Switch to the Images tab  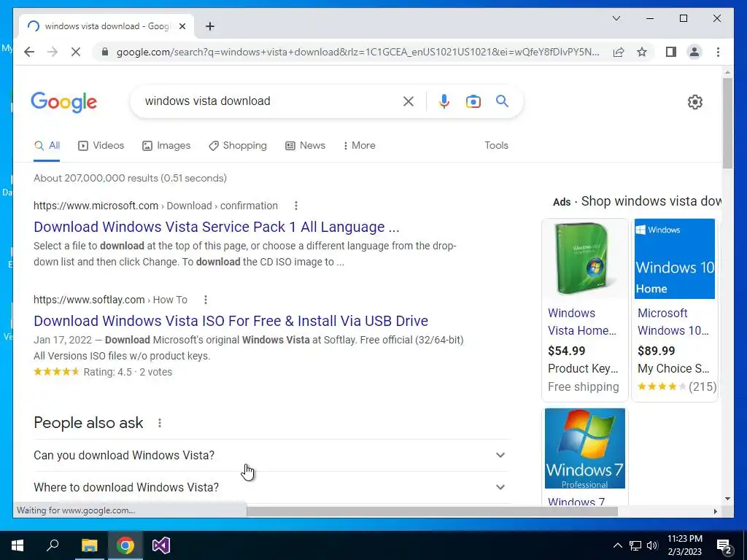pos(166,146)
